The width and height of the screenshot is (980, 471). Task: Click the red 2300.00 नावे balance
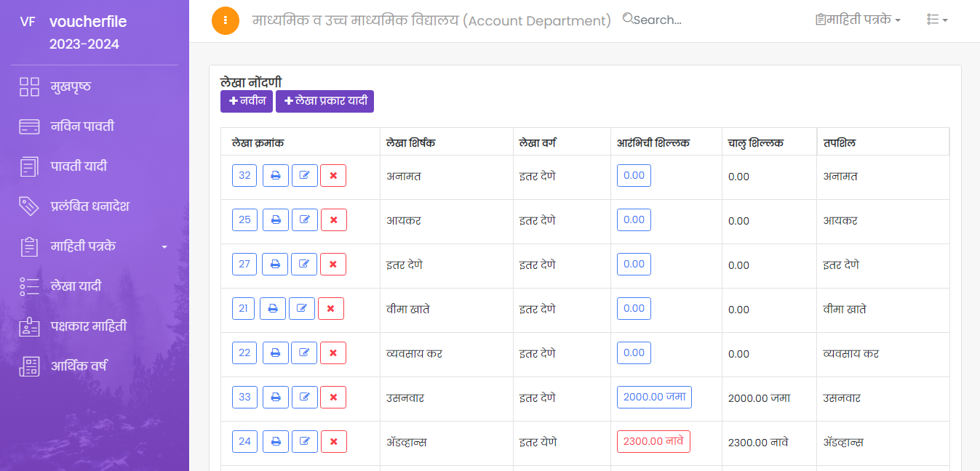point(653,442)
